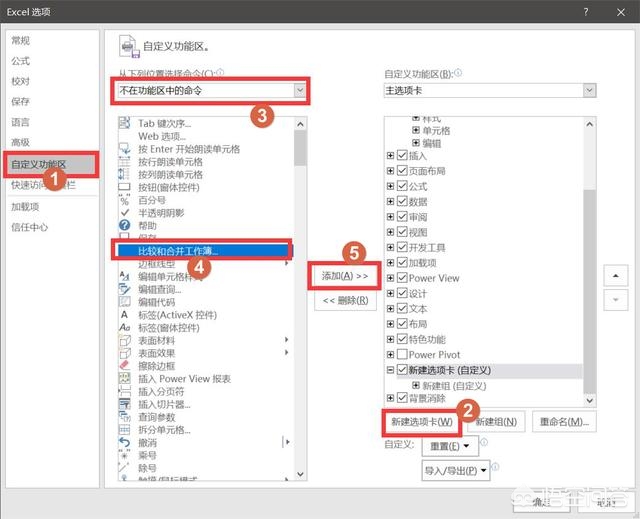Viewport: 640px width, 519px height.
Task: Enable the Power Pivot checkbox
Action: pyautogui.click(x=402, y=354)
